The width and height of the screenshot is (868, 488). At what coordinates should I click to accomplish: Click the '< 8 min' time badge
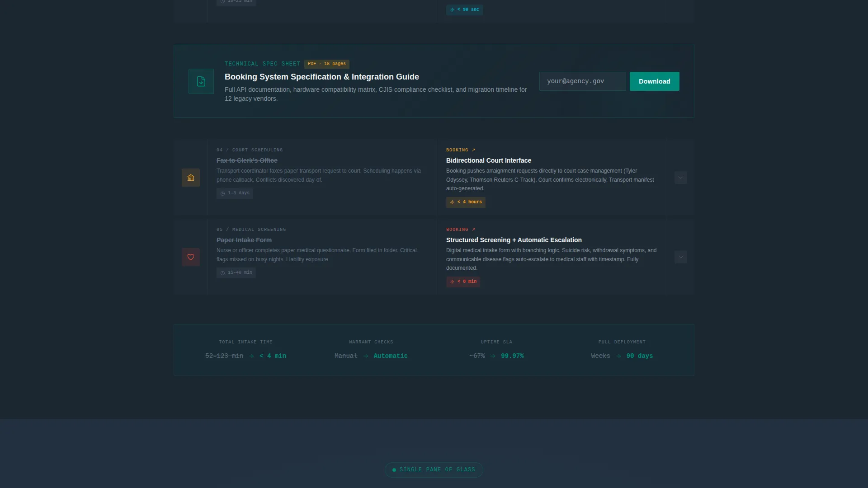point(463,282)
